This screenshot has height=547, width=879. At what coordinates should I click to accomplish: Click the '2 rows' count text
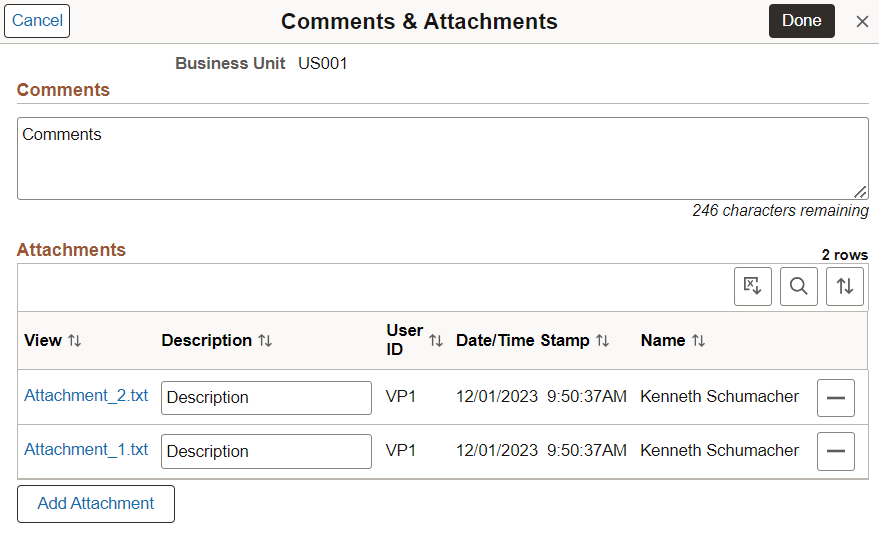845,254
